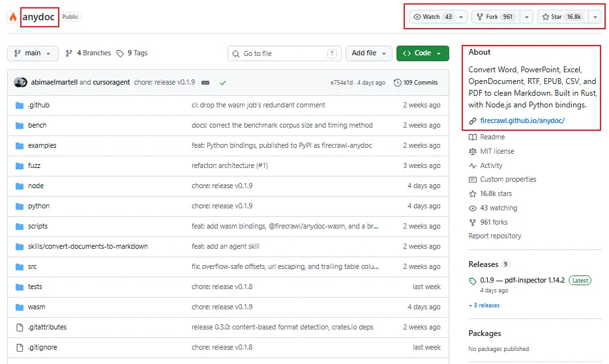This screenshot has height=364, width=609.
Task: Star the anydoc repository
Action: coord(563,17)
